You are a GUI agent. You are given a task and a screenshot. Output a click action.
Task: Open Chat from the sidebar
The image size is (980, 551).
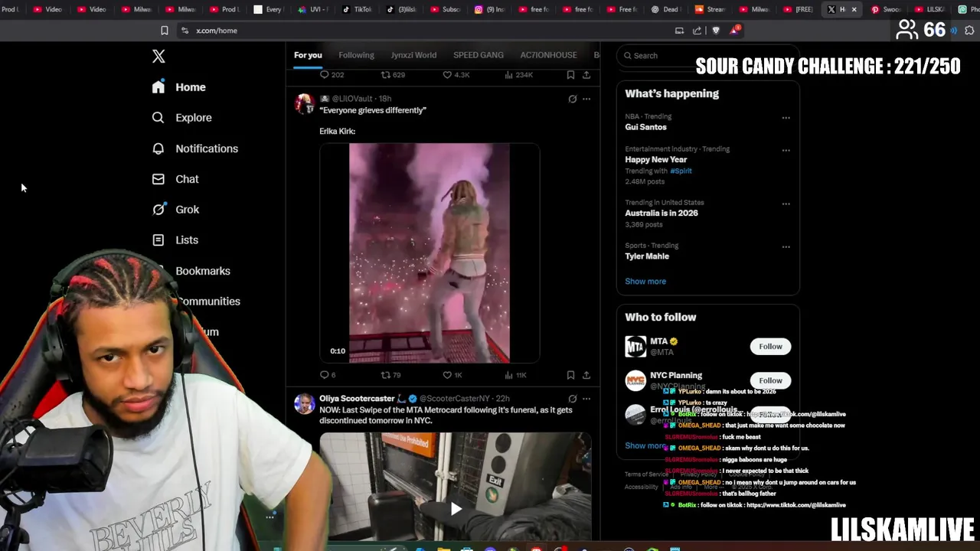pyautogui.click(x=175, y=179)
